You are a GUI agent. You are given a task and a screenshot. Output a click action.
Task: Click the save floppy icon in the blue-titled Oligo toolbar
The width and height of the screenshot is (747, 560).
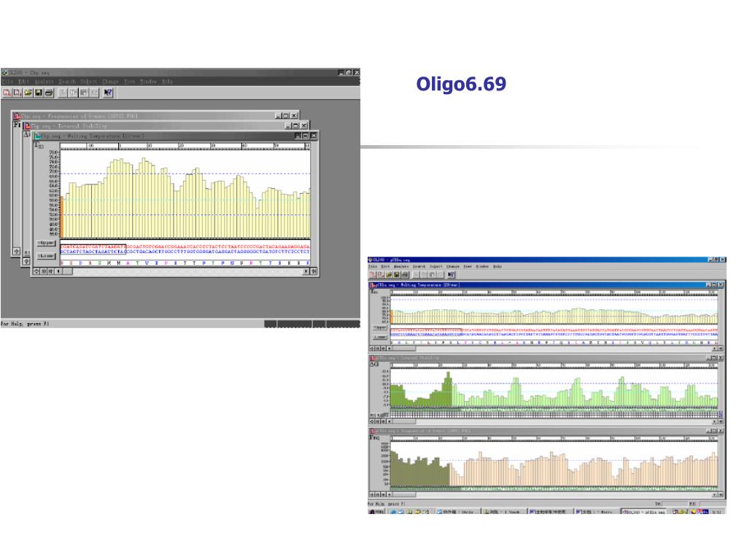tap(397, 275)
